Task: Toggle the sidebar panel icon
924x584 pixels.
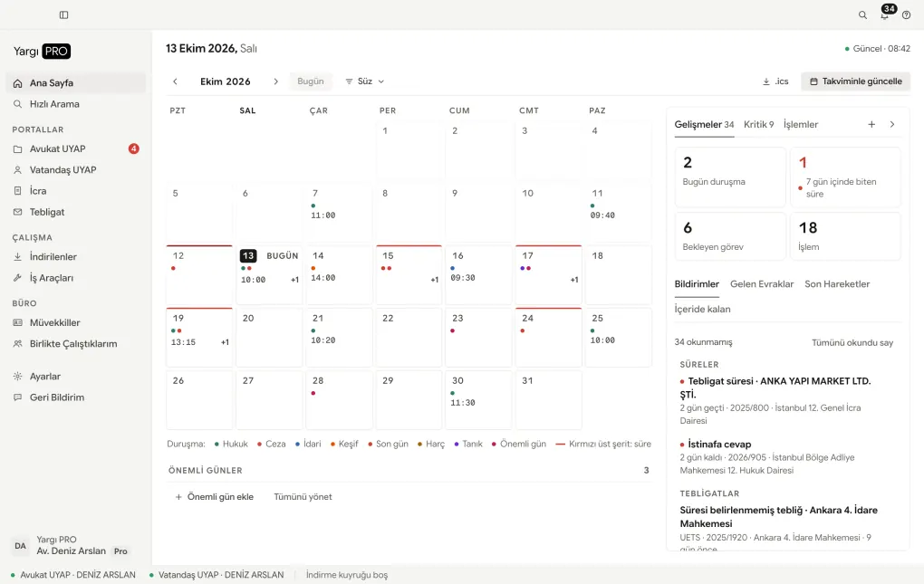Action: pos(63,14)
